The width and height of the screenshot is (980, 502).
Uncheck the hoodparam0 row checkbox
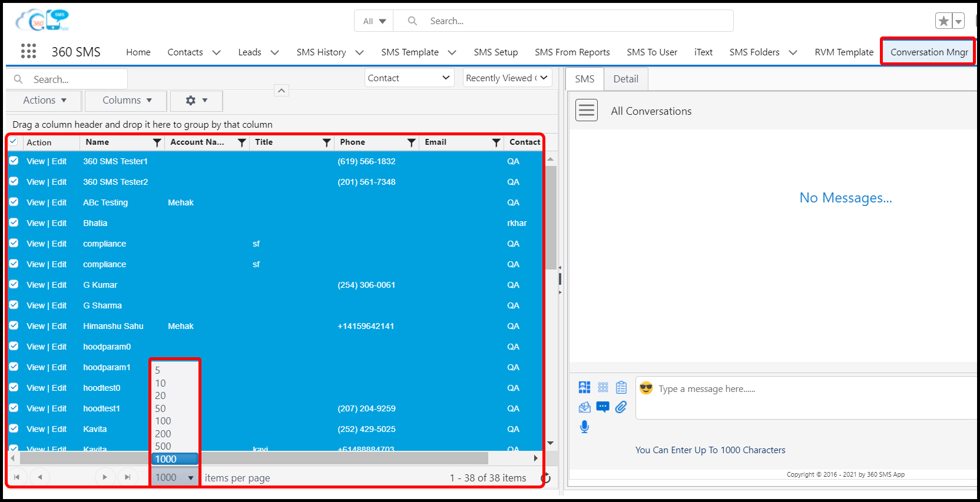point(14,346)
